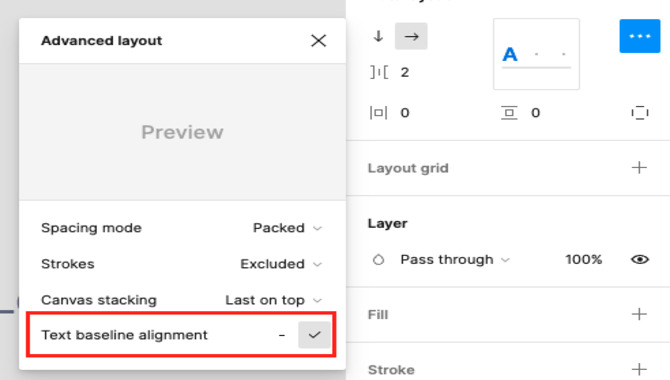The width and height of the screenshot is (670, 380).
Task: Toggle layer visibility eye icon
Action: coord(640,259)
